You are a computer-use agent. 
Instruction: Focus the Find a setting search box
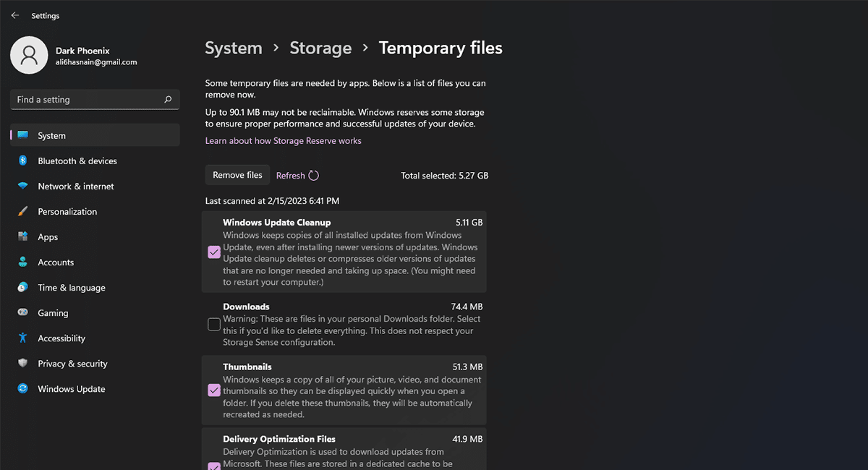click(87, 100)
